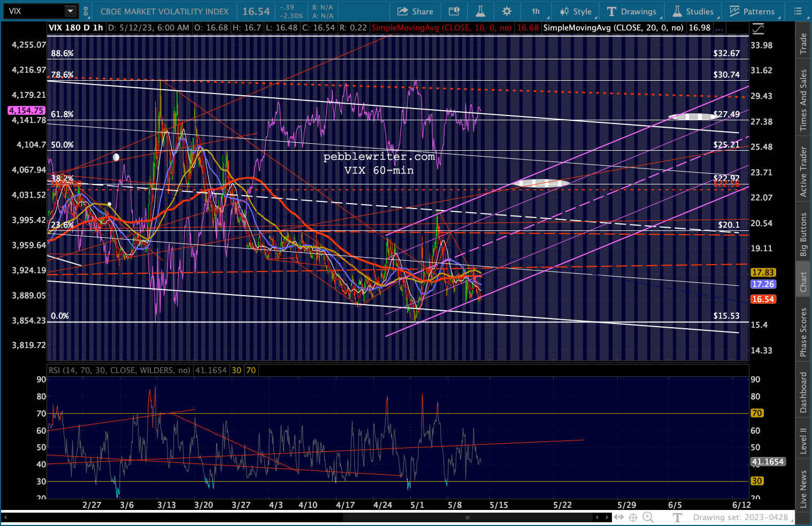Screen dimensions: 812x526
Task: Click the $15.53 price level label
Action: (x=726, y=316)
